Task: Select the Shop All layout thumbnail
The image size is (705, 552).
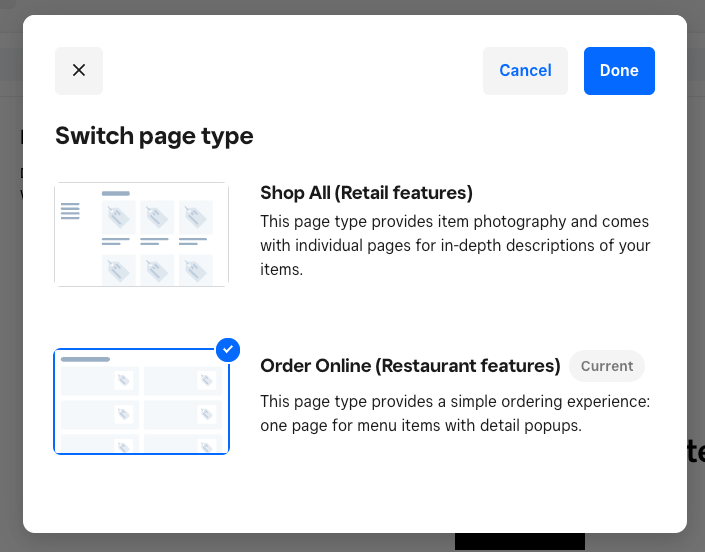Action: [141, 234]
